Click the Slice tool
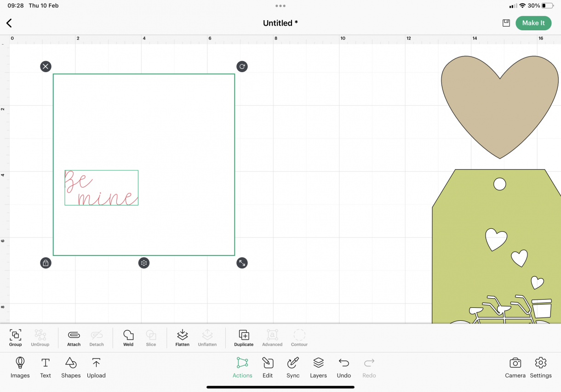 pos(151,338)
